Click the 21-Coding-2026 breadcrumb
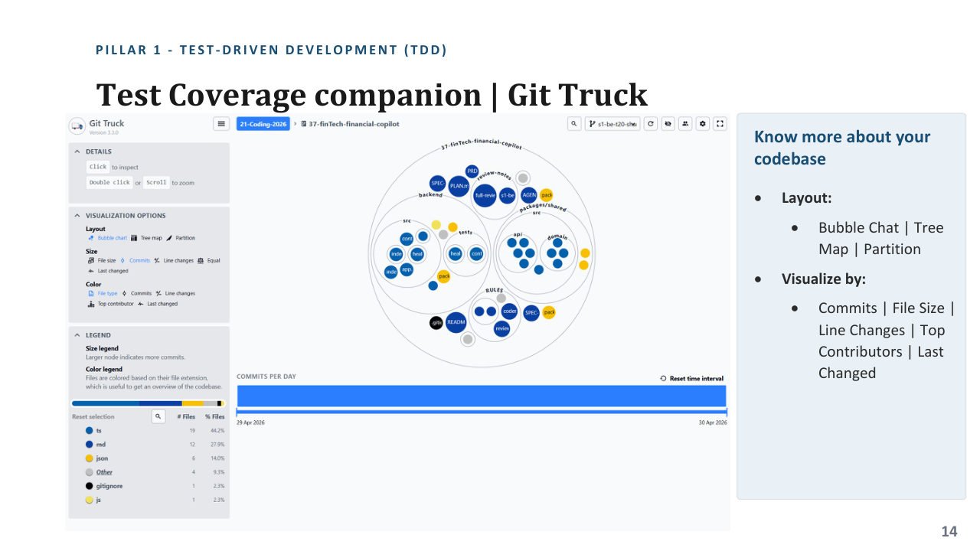 pyautogui.click(x=263, y=123)
